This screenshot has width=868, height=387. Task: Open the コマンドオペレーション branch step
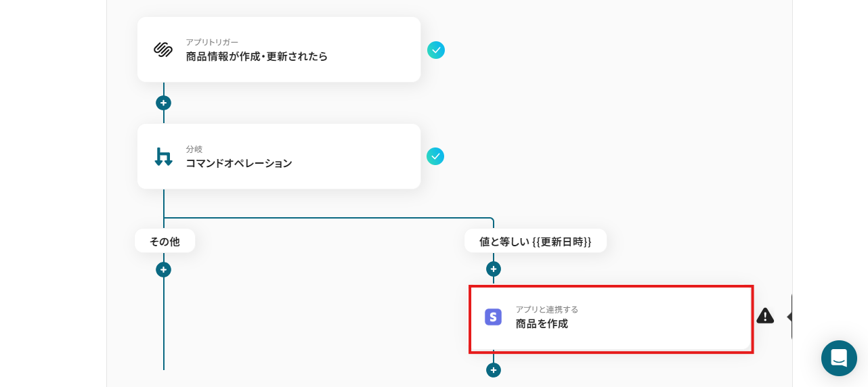pyautogui.click(x=279, y=156)
